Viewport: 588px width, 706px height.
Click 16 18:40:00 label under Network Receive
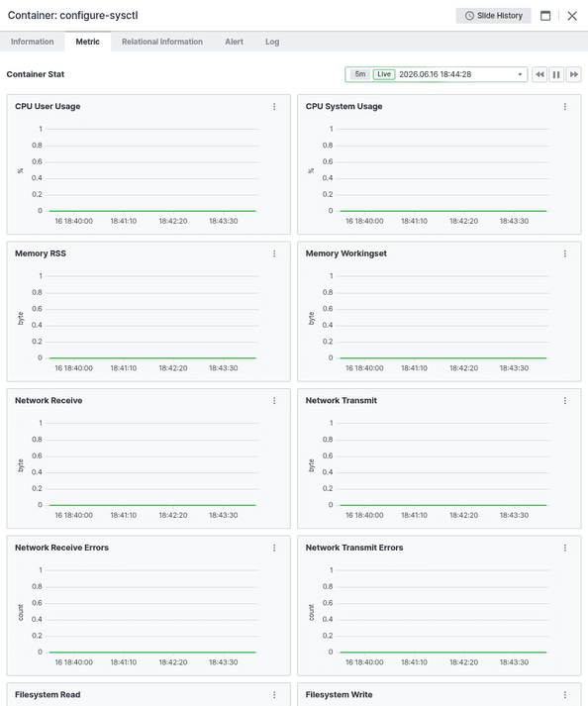point(74,515)
